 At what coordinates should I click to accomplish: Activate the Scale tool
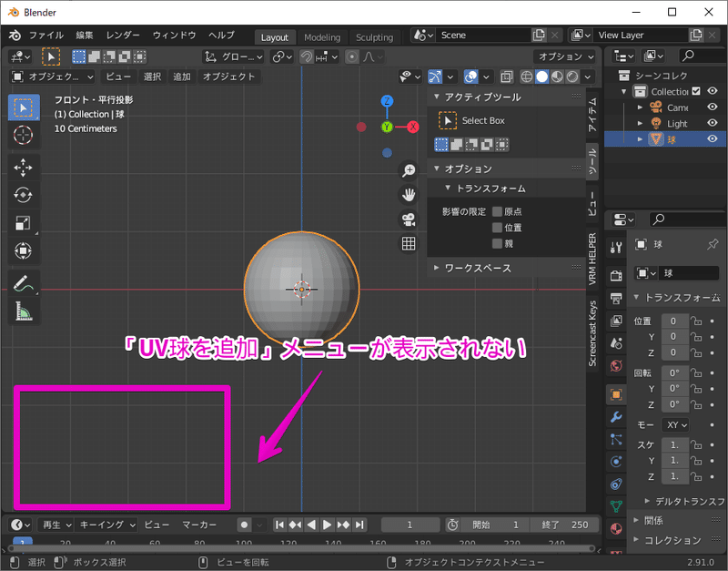pos(24,223)
